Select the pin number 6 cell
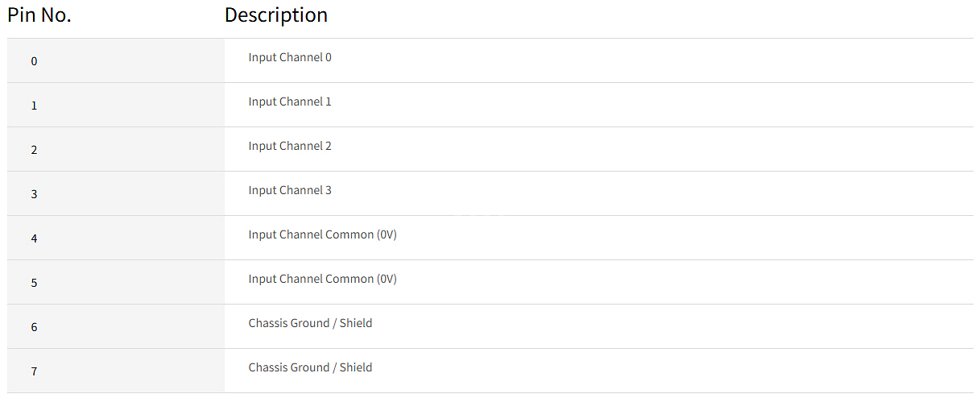The width and height of the screenshot is (980, 398). (x=116, y=326)
